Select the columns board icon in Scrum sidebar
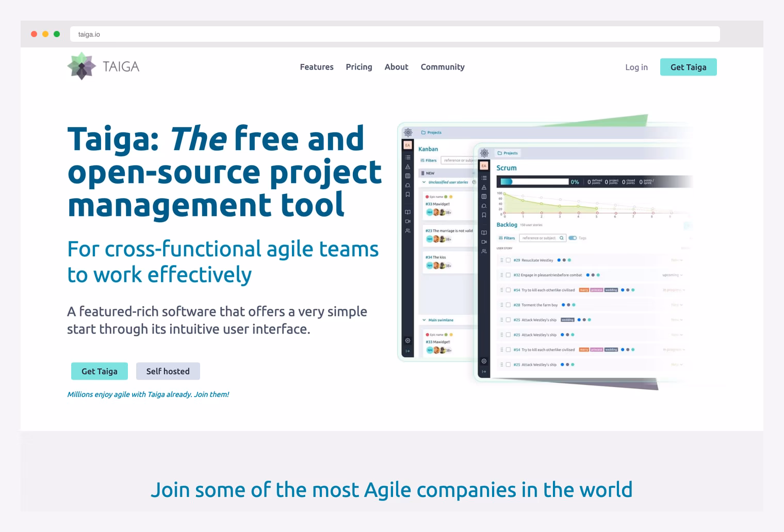Screen dimensions: 784x532 pyautogui.click(x=484, y=196)
